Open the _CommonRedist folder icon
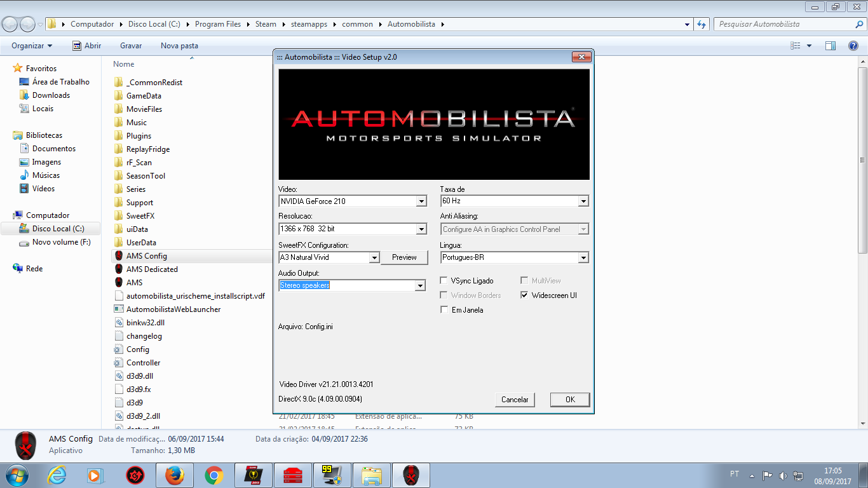 (118, 82)
